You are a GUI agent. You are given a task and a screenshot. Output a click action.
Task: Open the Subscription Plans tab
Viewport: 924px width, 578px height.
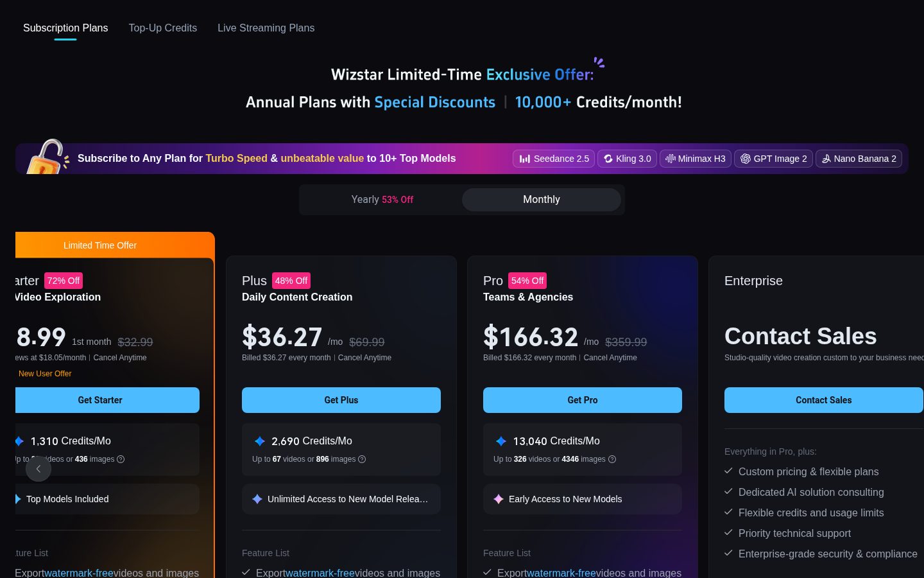(65, 28)
